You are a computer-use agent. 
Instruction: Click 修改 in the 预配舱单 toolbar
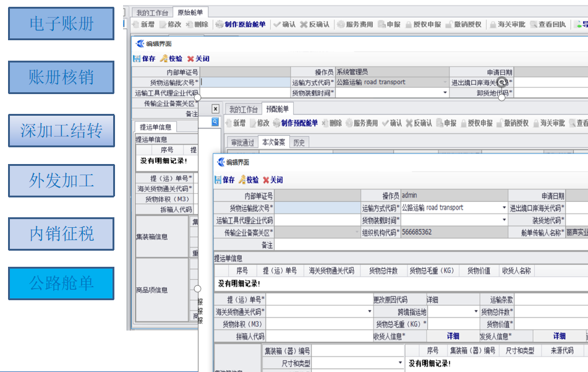pos(260,123)
